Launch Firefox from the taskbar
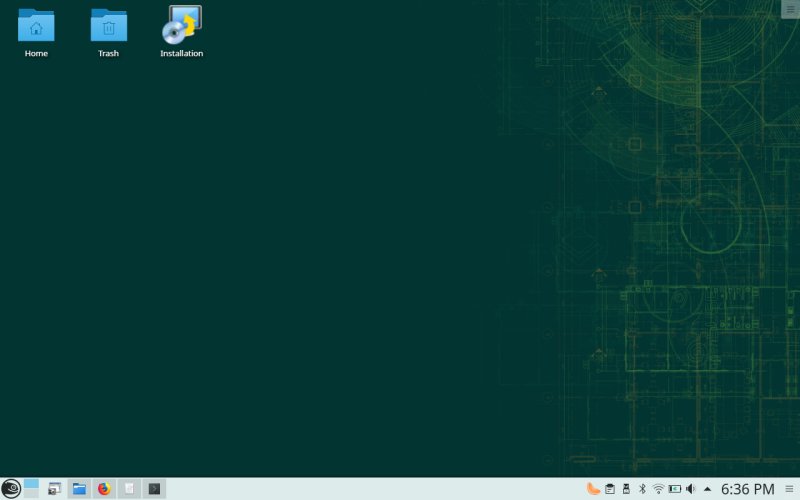This screenshot has height=500, width=800. point(104,489)
